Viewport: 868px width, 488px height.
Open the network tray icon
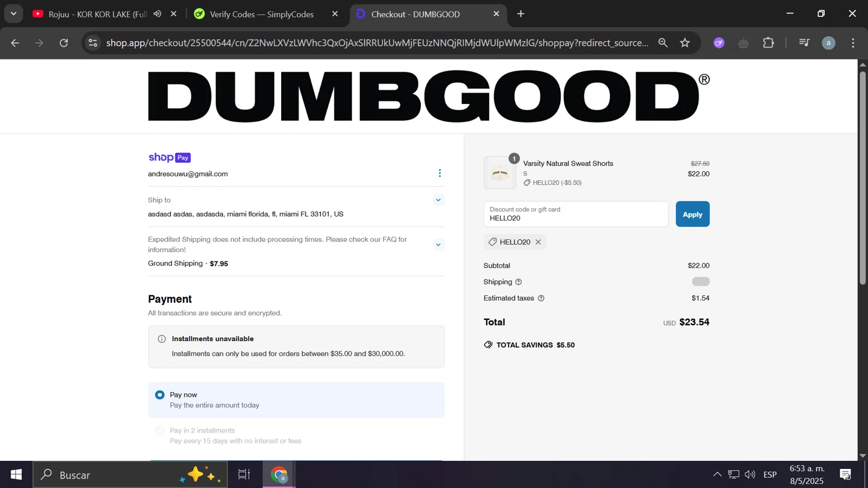pyautogui.click(x=734, y=475)
